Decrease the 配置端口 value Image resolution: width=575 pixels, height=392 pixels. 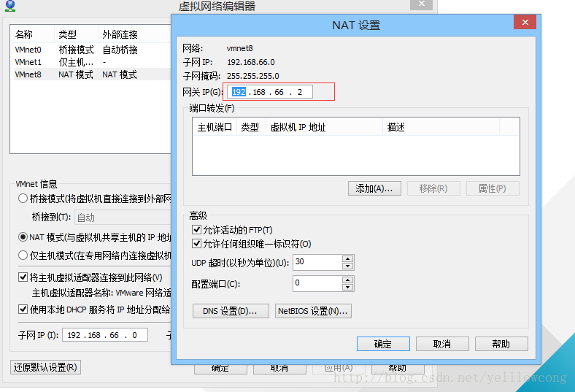pyautogui.click(x=347, y=288)
